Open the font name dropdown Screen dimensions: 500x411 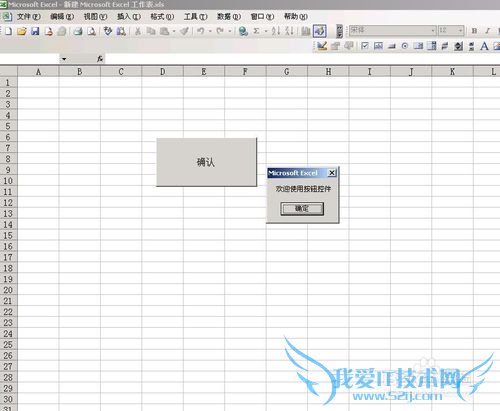pyautogui.click(x=433, y=31)
